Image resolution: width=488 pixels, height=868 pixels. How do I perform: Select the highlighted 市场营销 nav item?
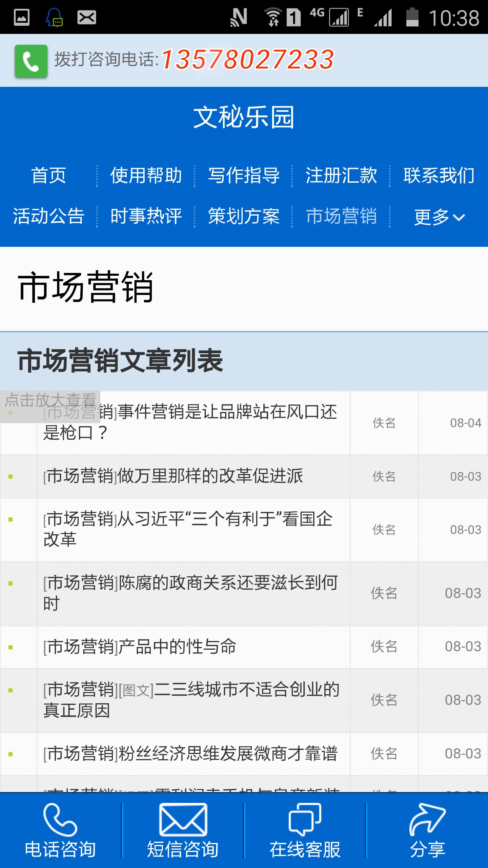[x=341, y=216]
